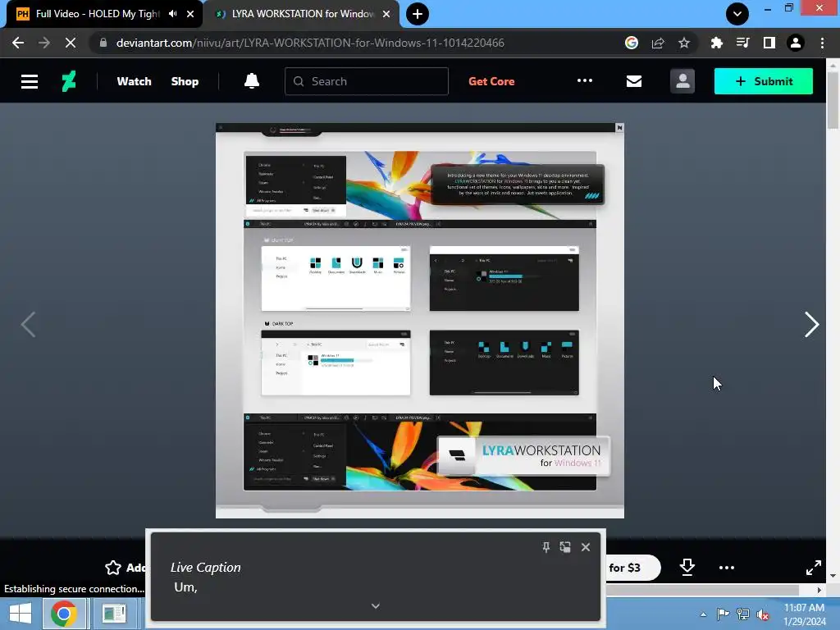Open the Action Center flag icon
This screenshot has height=630, width=840.
point(723,614)
